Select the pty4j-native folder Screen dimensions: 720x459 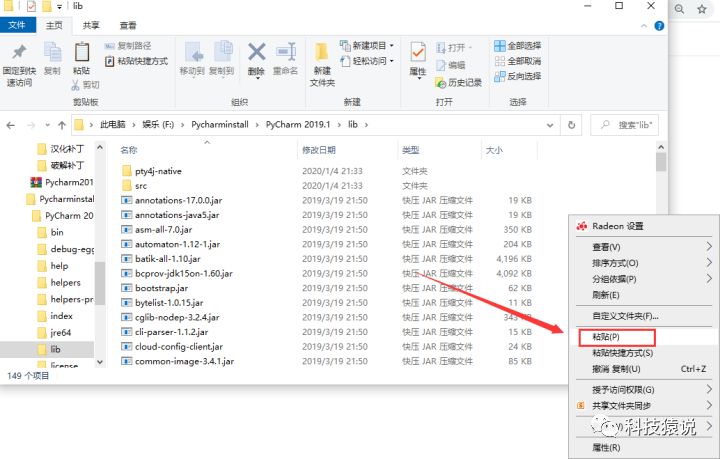(158, 171)
